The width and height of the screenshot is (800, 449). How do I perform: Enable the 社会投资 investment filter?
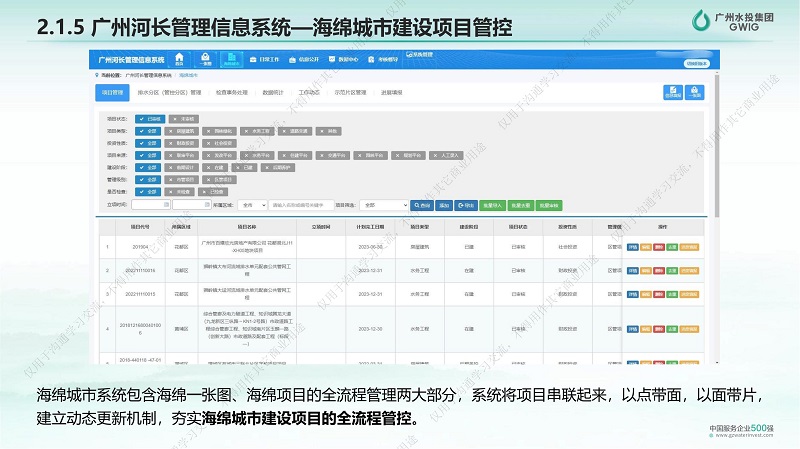pyautogui.click(x=220, y=143)
